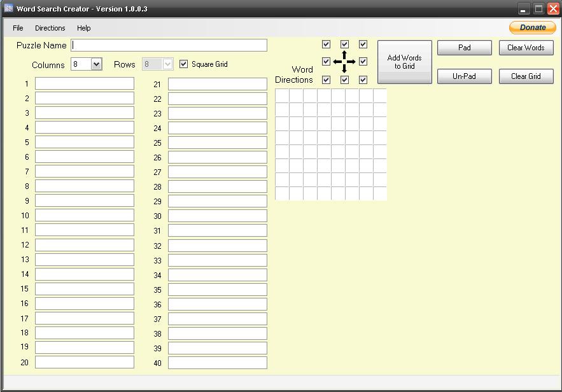Click the Word Search Creator app icon
Image resolution: width=562 pixels, height=392 pixels.
click(x=9, y=8)
